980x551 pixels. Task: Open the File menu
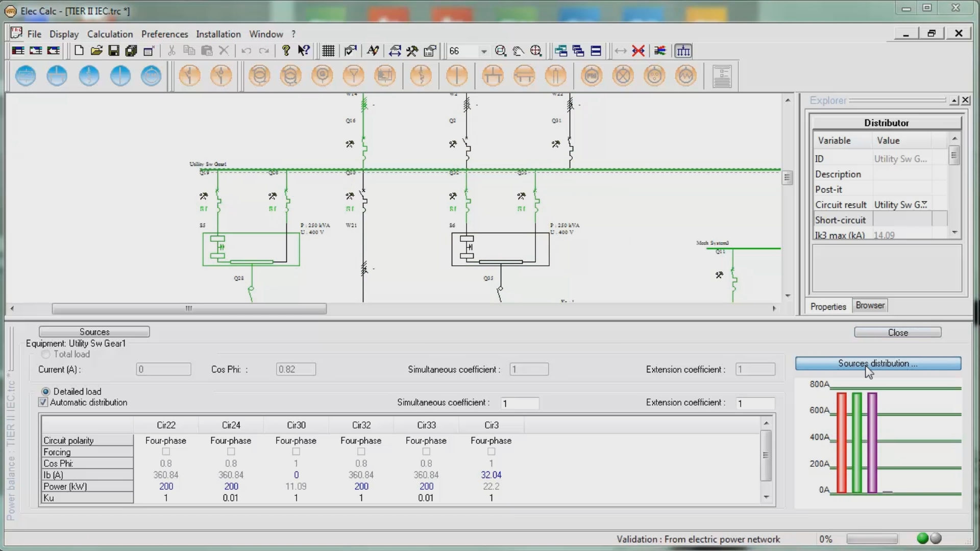click(34, 34)
